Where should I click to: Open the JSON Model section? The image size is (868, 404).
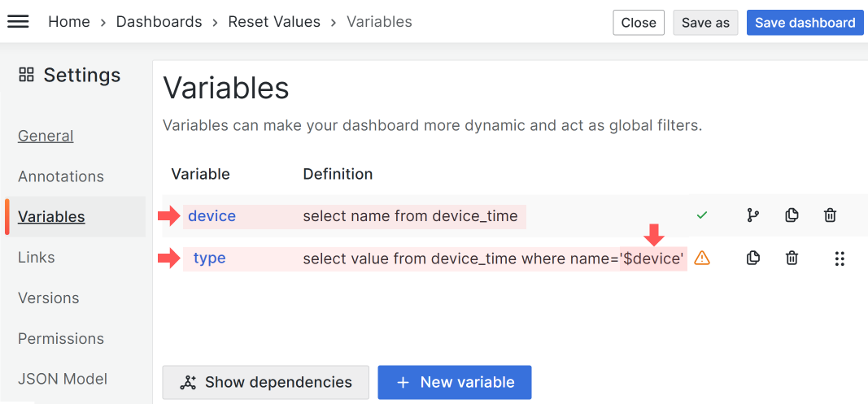[x=63, y=379]
